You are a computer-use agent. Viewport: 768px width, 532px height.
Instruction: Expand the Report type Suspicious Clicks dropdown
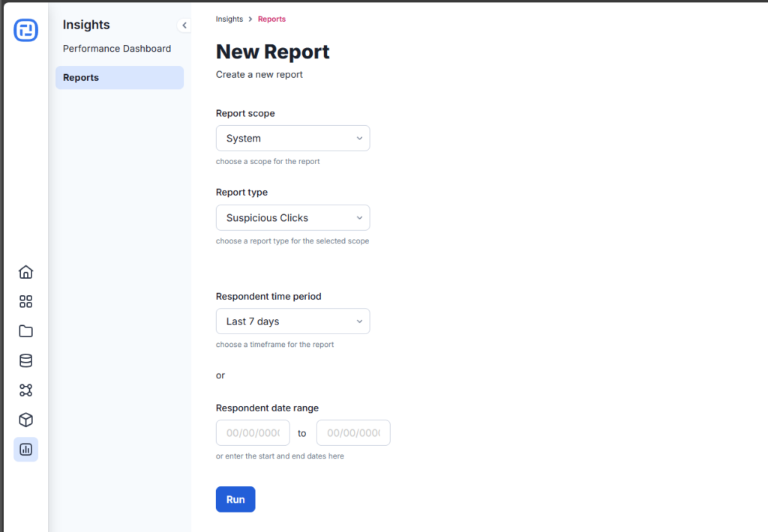pos(292,218)
